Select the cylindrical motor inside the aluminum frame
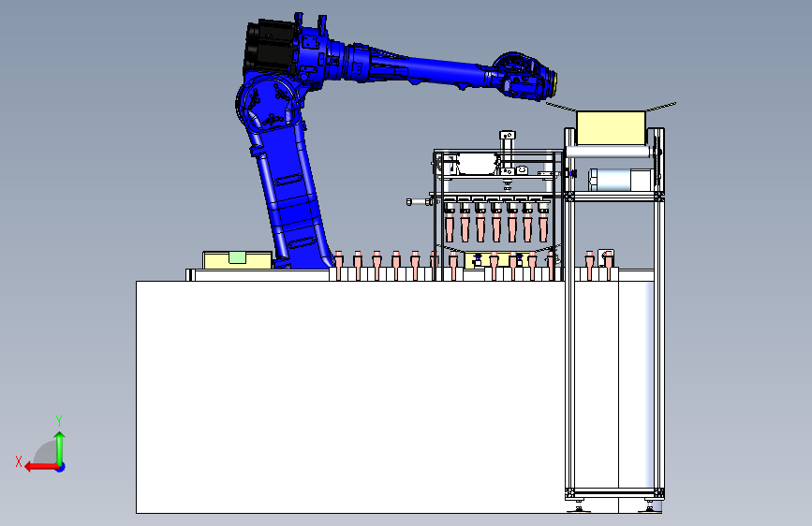Viewport: 812px width, 526px height. [619, 180]
